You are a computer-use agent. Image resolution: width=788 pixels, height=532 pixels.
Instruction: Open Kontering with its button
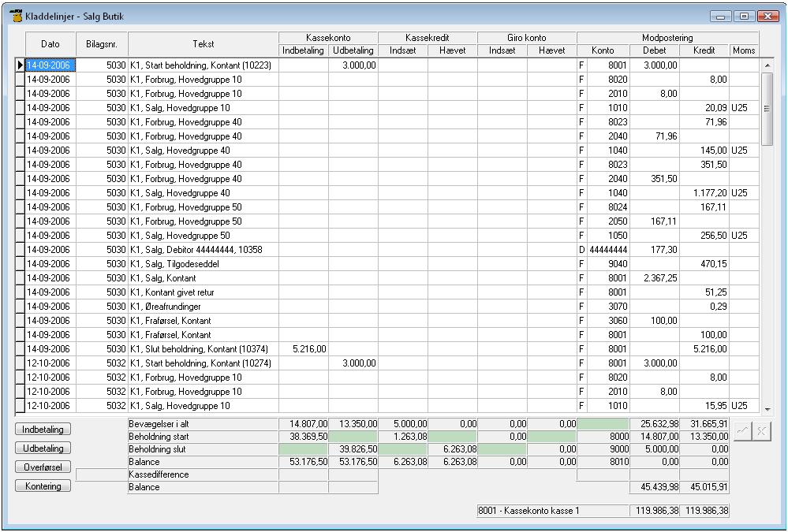click(x=43, y=486)
